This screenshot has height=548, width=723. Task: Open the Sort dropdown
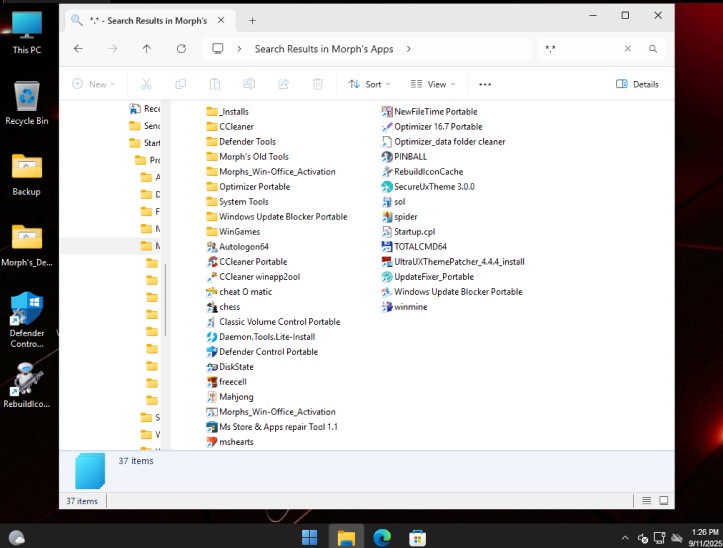pos(370,84)
